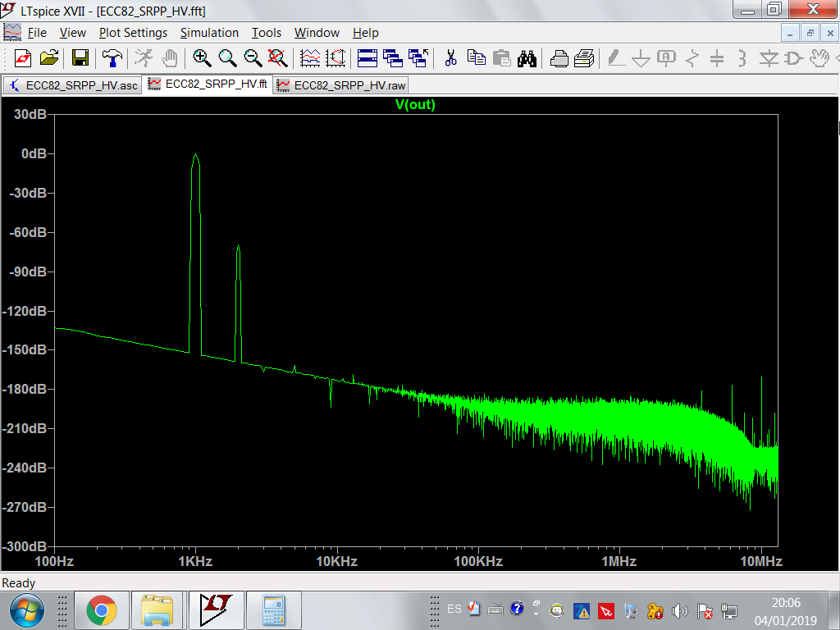
Task: Select the ground symbol tool
Action: click(x=641, y=58)
